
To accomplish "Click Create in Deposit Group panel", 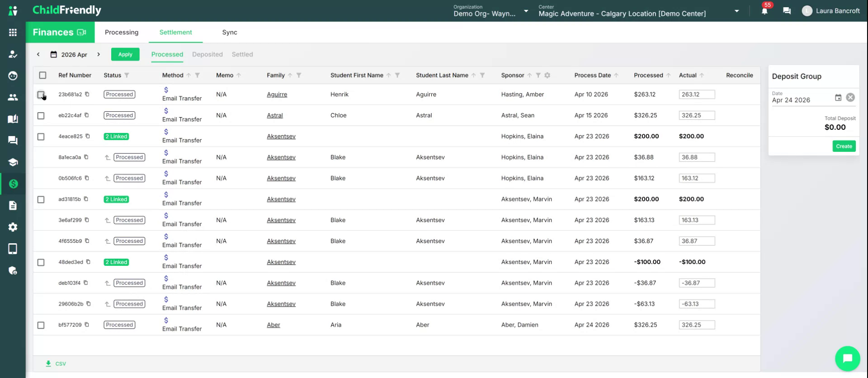I will (x=844, y=146).
